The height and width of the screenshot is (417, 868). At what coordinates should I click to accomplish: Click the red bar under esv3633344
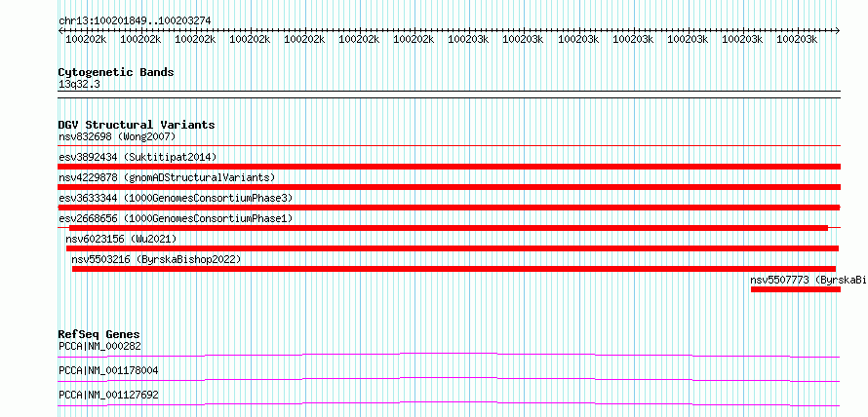click(x=449, y=208)
